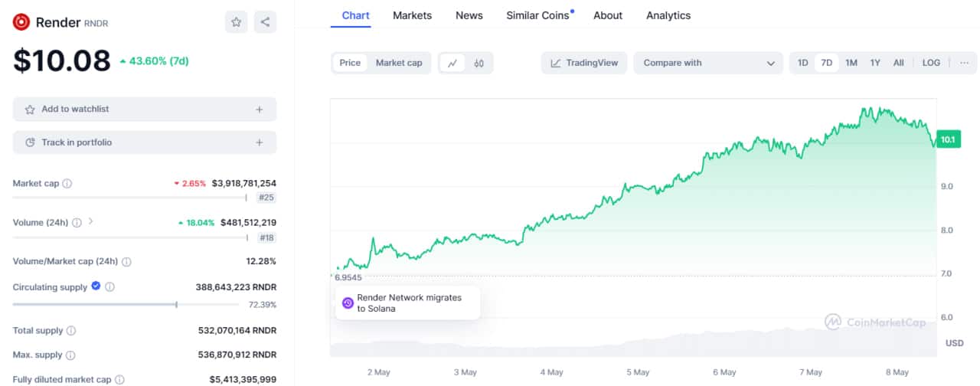Screen dimensions: 980x386
Task: Set chart range to All
Action: [x=899, y=63]
